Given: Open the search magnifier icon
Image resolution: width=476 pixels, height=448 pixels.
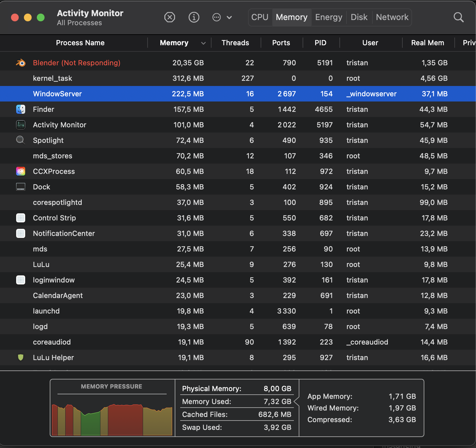Looking at the screenshot, I should pos(458,17).
